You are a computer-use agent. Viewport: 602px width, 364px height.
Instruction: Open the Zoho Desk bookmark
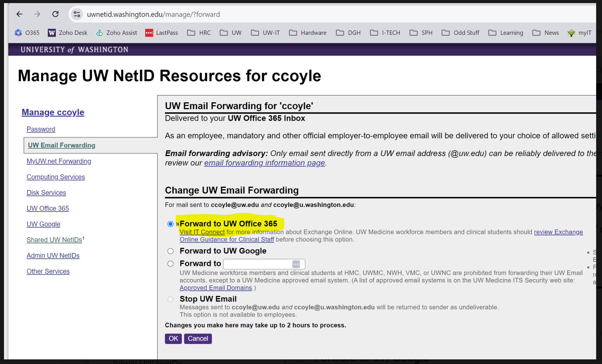pyautogui.click(x=68, y=33)
